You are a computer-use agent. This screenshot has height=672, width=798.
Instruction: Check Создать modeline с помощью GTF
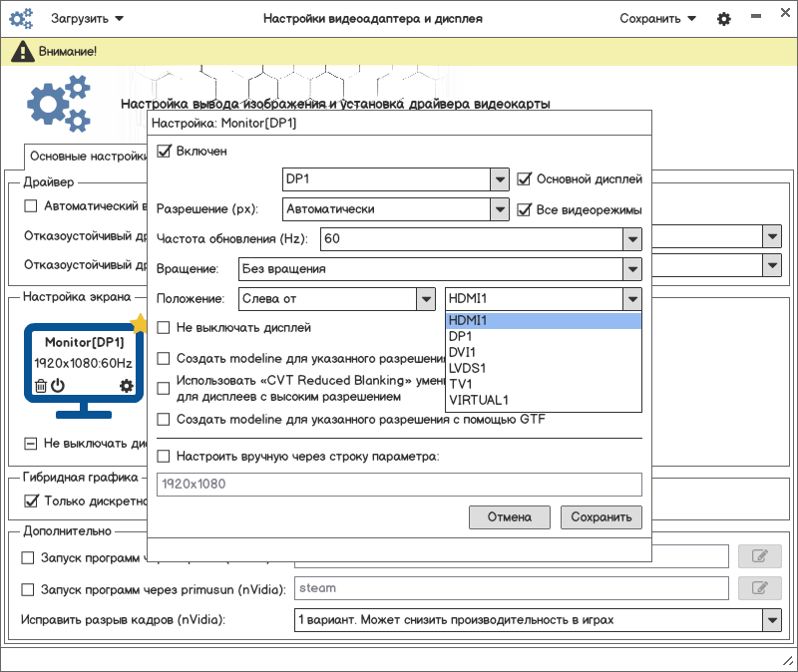(x=164, y=419)
